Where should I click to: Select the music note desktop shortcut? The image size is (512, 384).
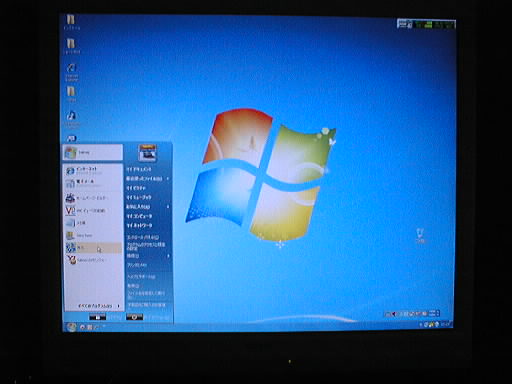71,119
